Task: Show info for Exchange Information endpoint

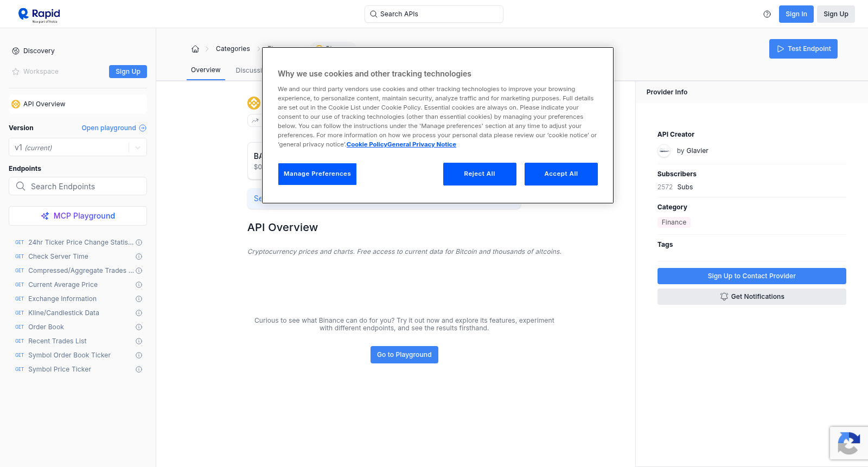Action: 139,299
